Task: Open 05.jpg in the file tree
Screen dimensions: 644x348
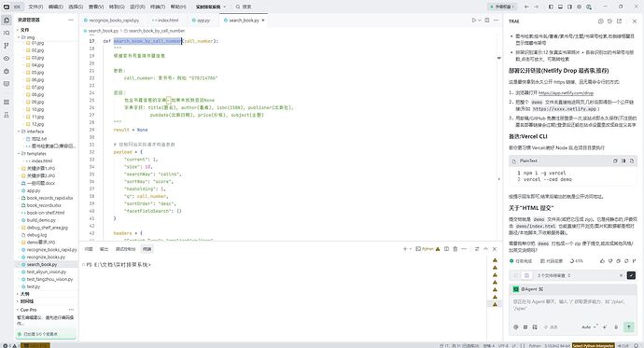Action: (37, 72)
